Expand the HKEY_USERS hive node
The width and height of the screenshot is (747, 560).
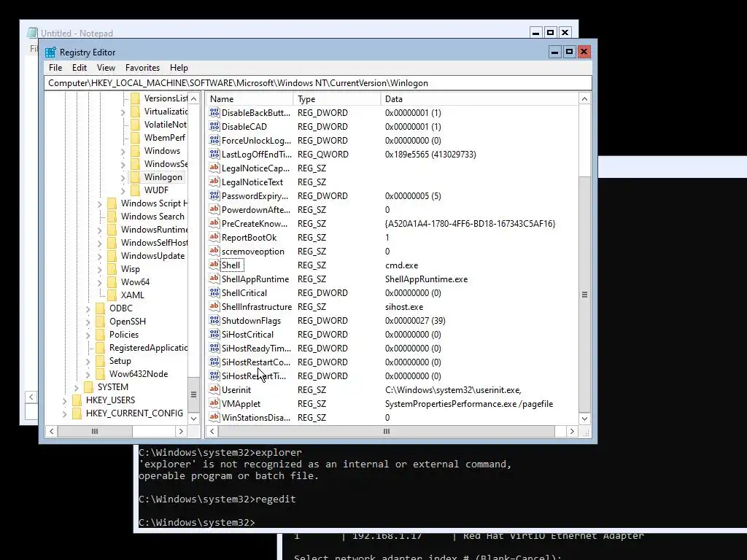pyautogui.click(x=65, y=400)
